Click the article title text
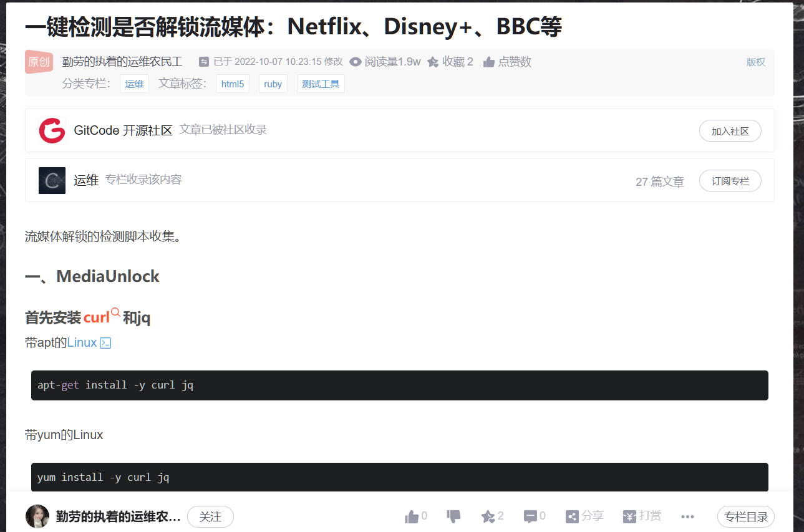804x532 pixels. click(293, 26)
